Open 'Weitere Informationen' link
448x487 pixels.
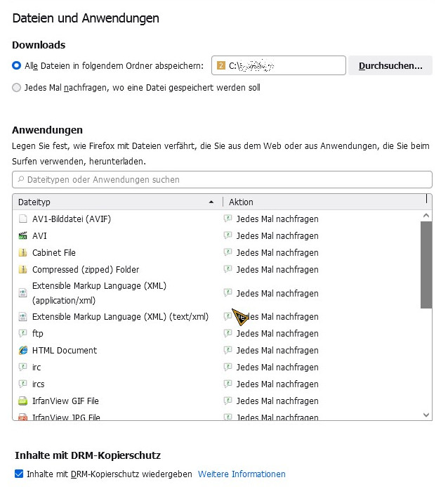coord(242,474)
